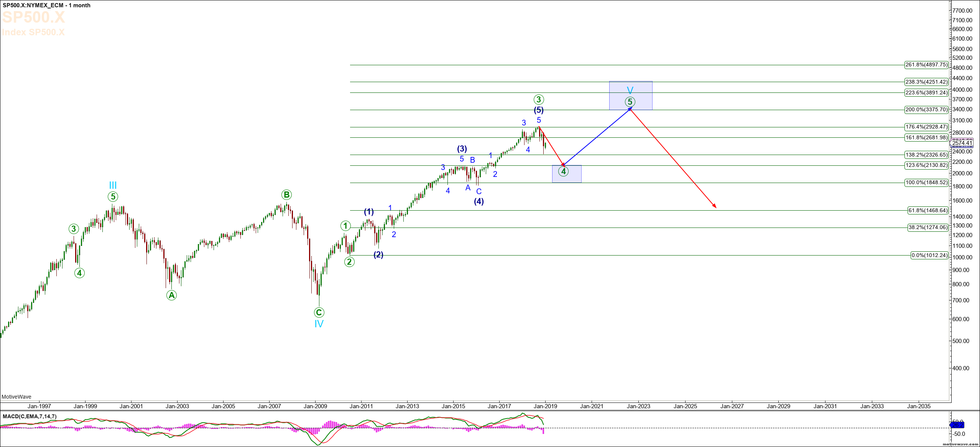Click the Jan-2019 date on time axis

(x=546, y=406)
